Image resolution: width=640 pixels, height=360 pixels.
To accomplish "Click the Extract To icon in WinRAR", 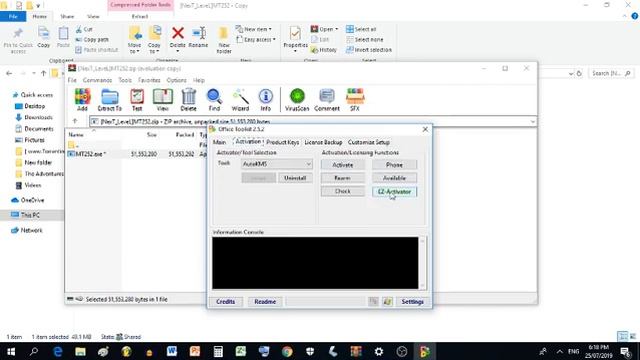I will (x=109, y=100).
